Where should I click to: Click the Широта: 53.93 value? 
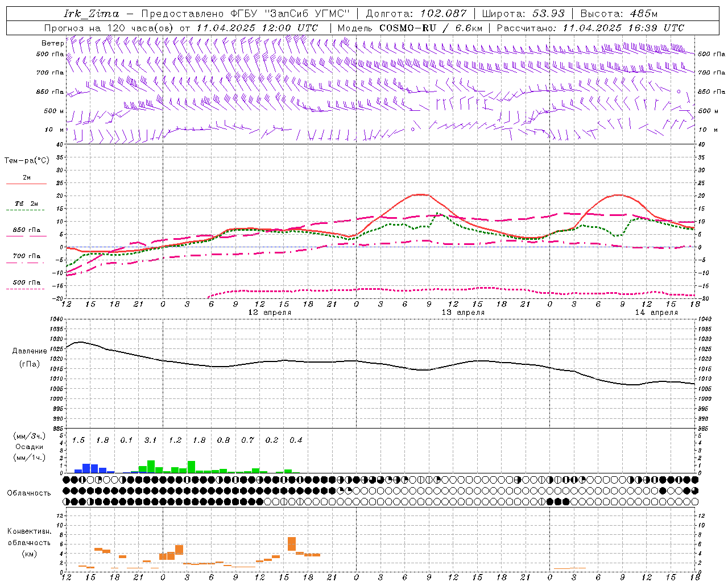pyautogui.click(x=523, y=14)
